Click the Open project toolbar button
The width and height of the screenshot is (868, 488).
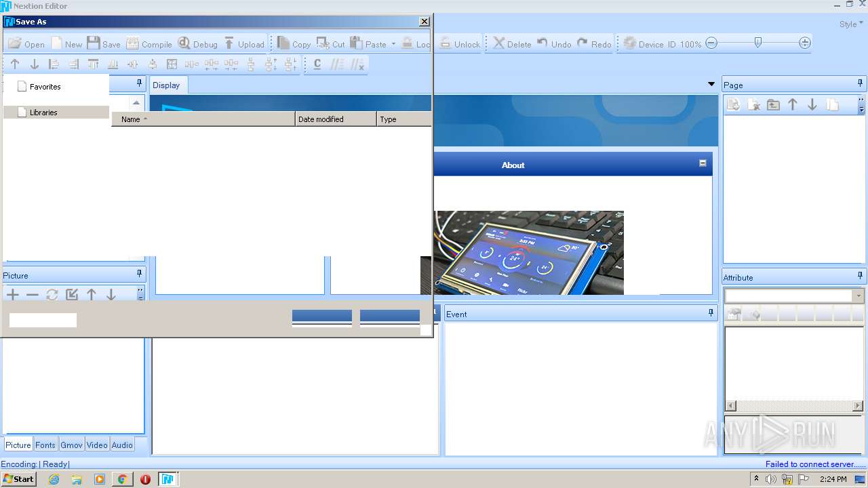click(26, 43)
